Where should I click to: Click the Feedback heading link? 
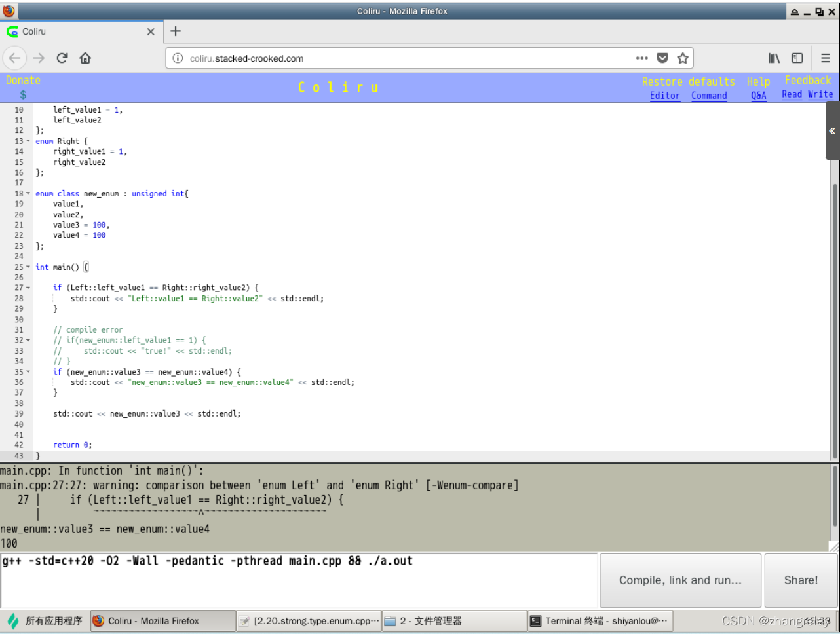point(807,81)
